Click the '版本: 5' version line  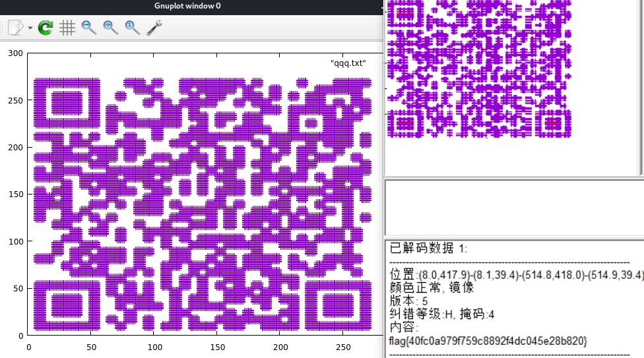coord(408,301)
